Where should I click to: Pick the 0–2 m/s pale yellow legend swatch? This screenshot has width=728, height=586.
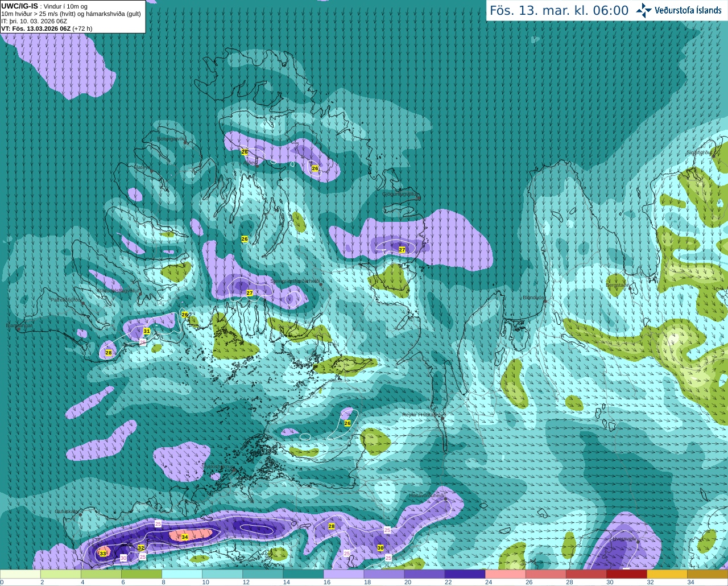coord(21,574)
